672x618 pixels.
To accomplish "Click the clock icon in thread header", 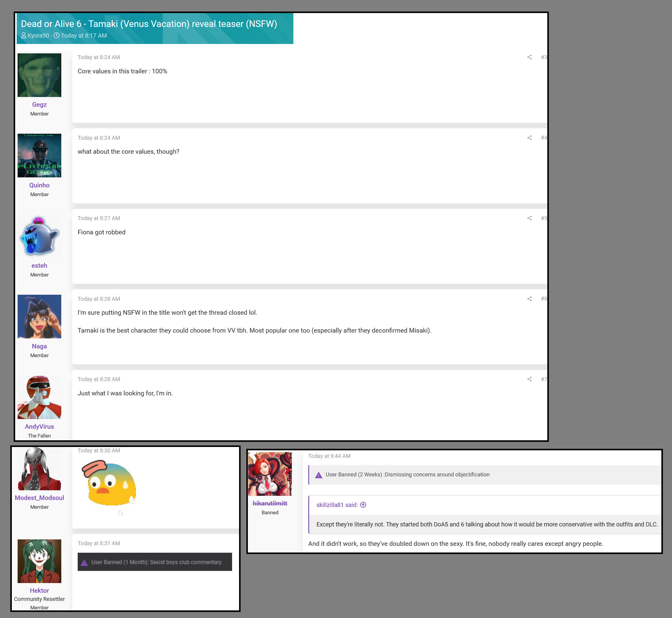I will coord(56,35).
